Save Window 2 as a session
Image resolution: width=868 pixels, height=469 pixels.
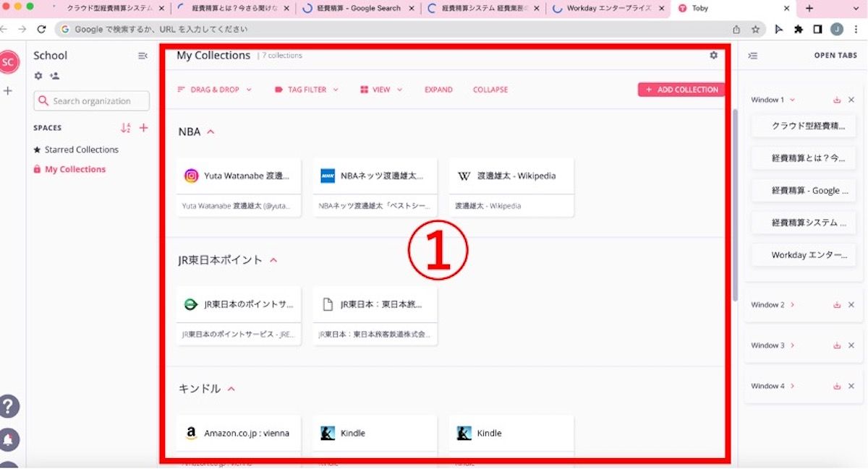pyautogui.click(x=837, y=305)
